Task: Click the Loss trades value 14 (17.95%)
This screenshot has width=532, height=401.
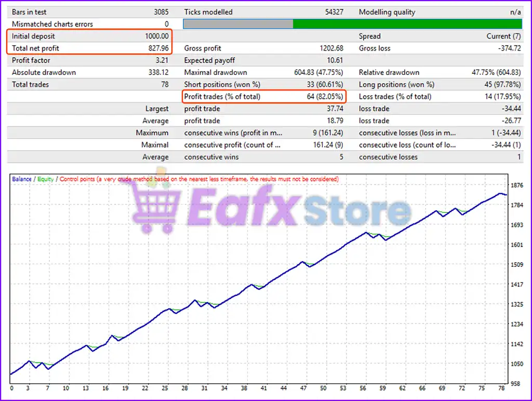Action: point(503,96)
